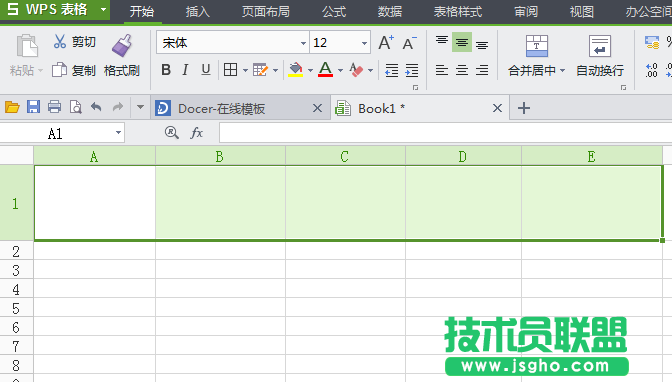Click the zoom magnifier icon by formula bar
This screenshot has height=382, width=672.
coord(171,133)
